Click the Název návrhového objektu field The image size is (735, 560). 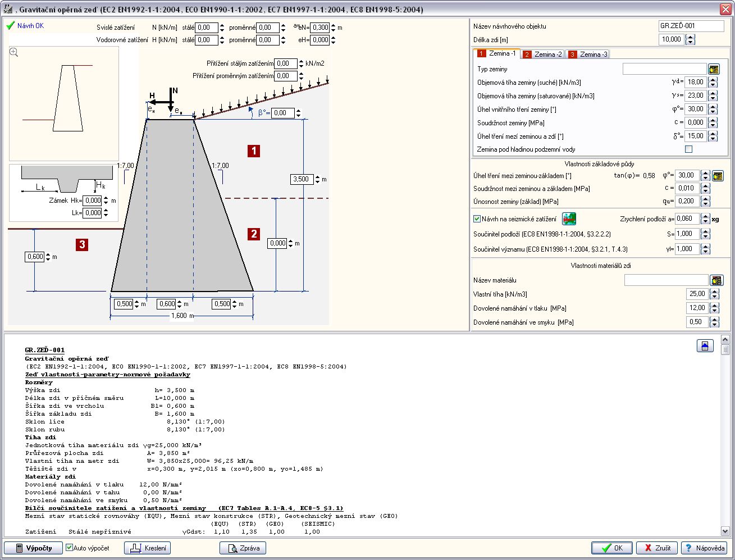tap(692, 26)
